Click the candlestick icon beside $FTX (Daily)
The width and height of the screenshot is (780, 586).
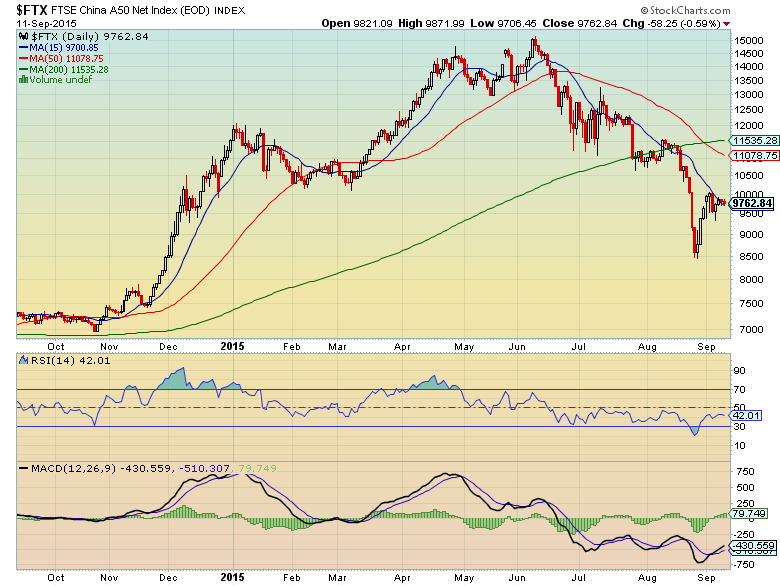[22, 35]
